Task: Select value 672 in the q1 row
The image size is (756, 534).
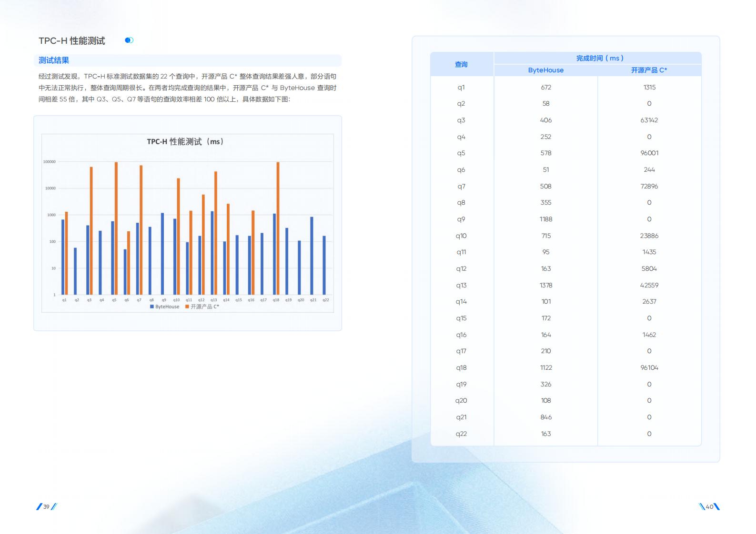Action: coord(546,87)
